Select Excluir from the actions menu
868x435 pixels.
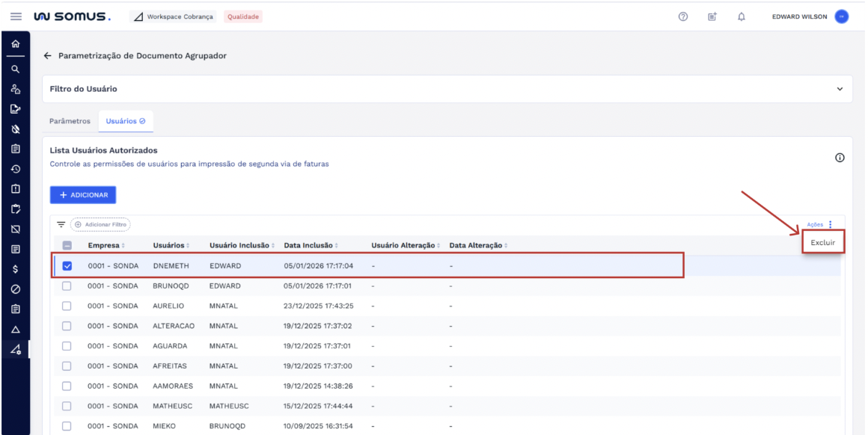pos(822,243)
